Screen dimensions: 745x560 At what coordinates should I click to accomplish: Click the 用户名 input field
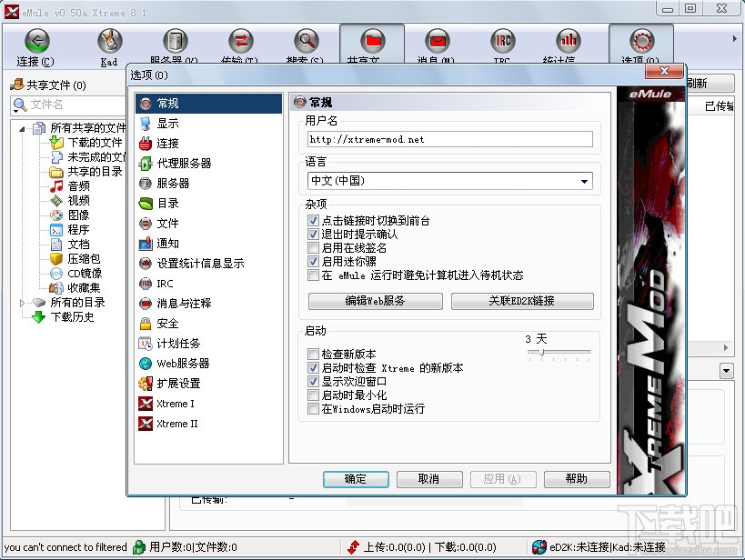[x=449, y=139]
